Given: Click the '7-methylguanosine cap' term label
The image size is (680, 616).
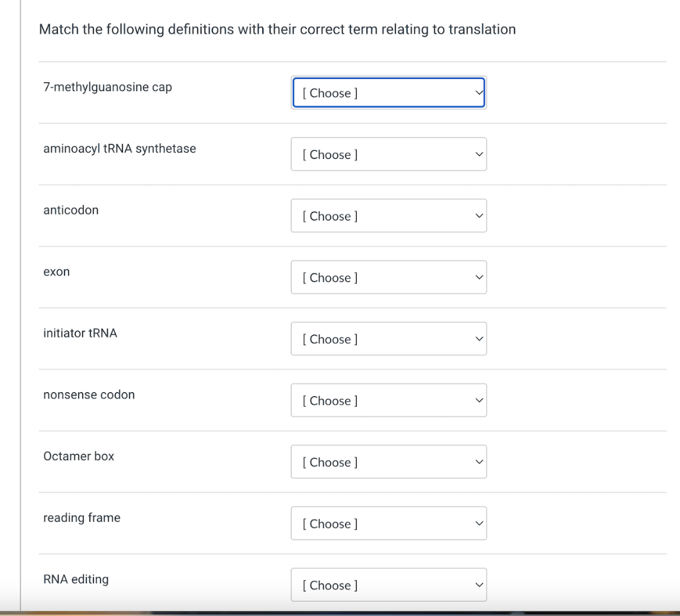Looking at the screenshot, I should 108,87.
